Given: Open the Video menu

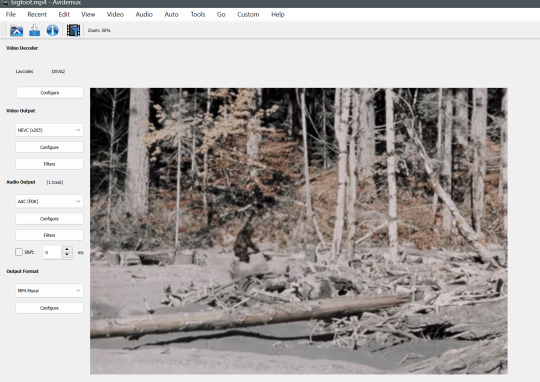Looking at the screenshot, I should point(115,14).
